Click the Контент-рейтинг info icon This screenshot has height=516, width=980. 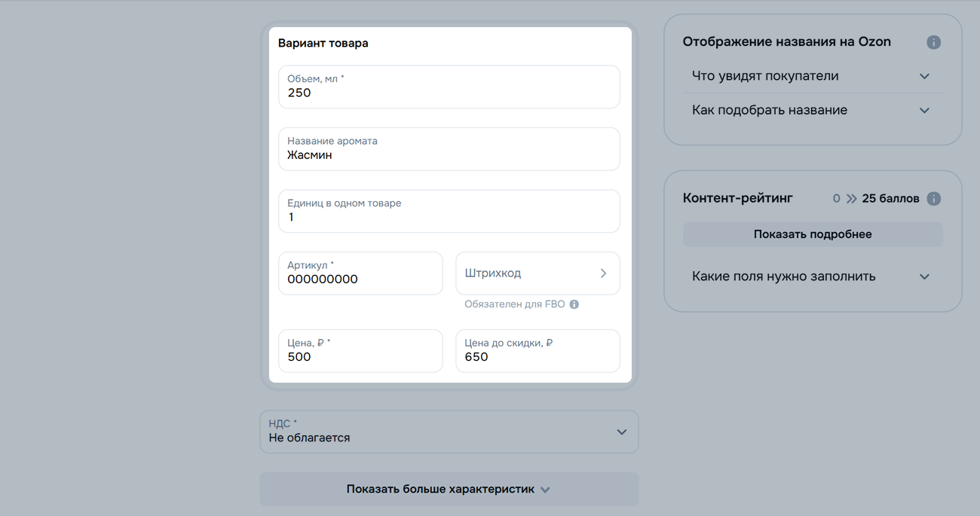[x=933, y=199]
